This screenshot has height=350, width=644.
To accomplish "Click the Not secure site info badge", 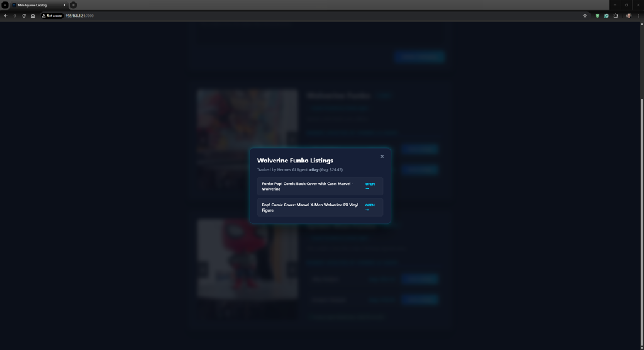I will [52, 16].
